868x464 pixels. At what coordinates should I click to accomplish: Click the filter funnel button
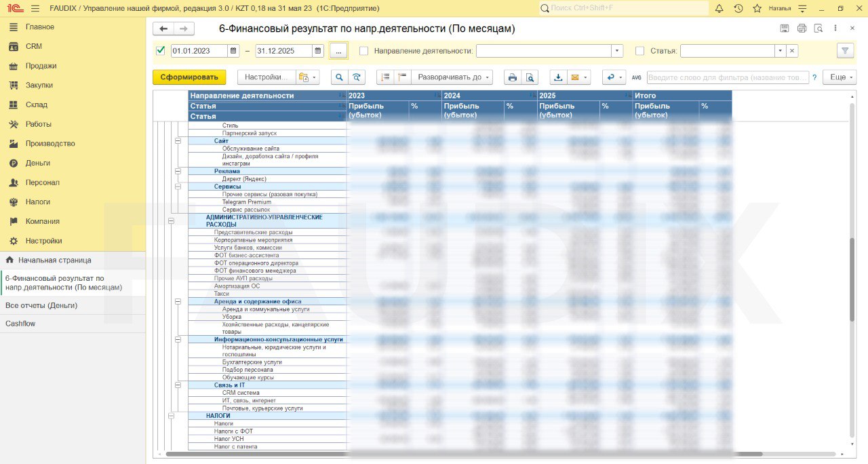(x=845, y=51)
